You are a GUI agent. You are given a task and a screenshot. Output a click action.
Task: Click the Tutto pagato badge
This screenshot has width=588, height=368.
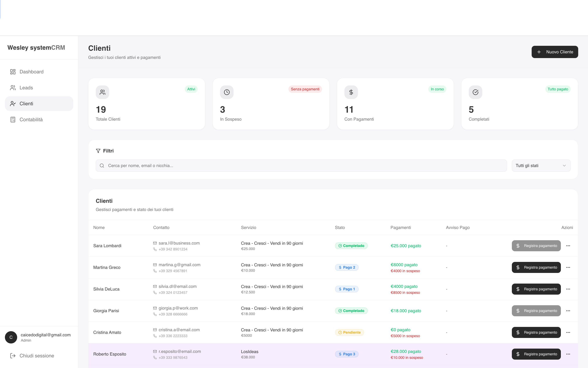(x=558, y=89)
